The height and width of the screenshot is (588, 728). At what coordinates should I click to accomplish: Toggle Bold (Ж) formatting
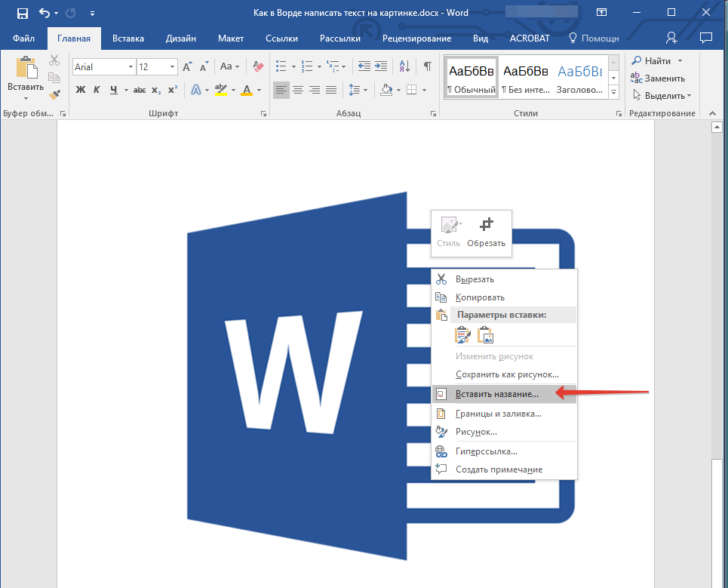[x=81, y=90]
